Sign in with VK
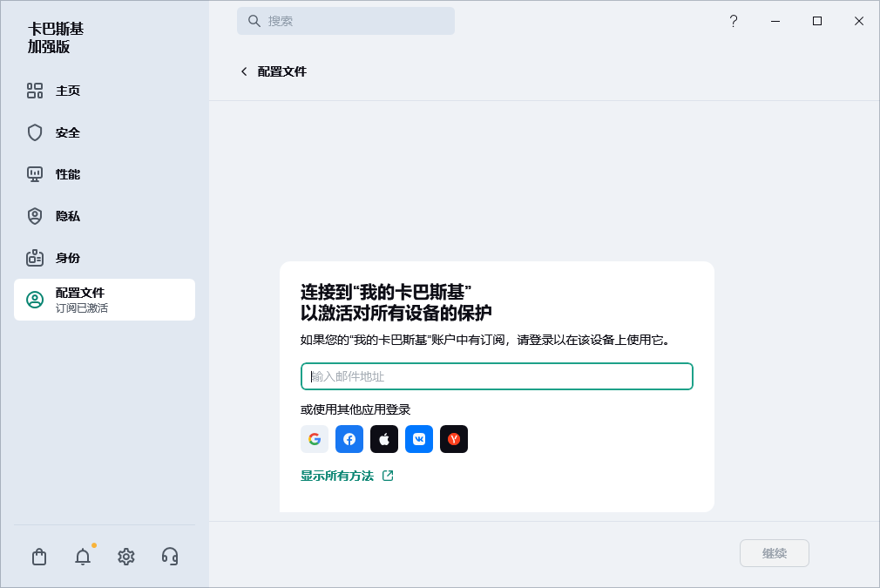Viewport: 880px width, 588px height. click(x=419, y=439)
